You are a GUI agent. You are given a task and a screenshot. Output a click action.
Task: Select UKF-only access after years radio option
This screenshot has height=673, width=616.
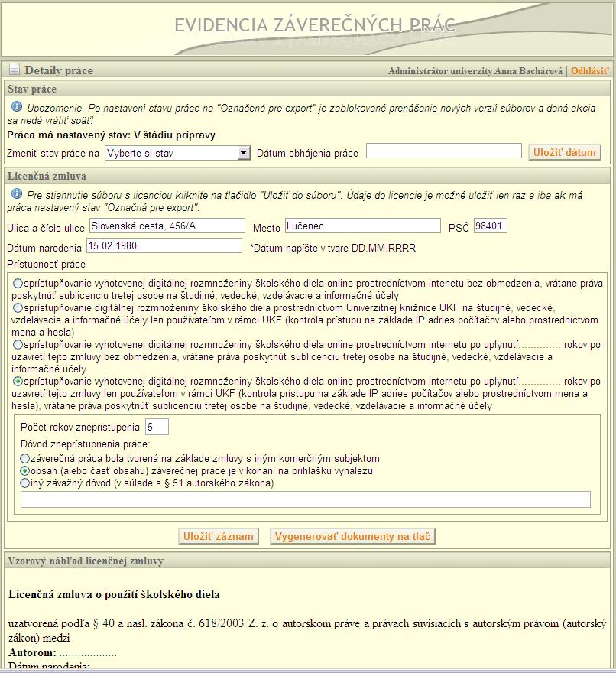[x=18, y=381]
